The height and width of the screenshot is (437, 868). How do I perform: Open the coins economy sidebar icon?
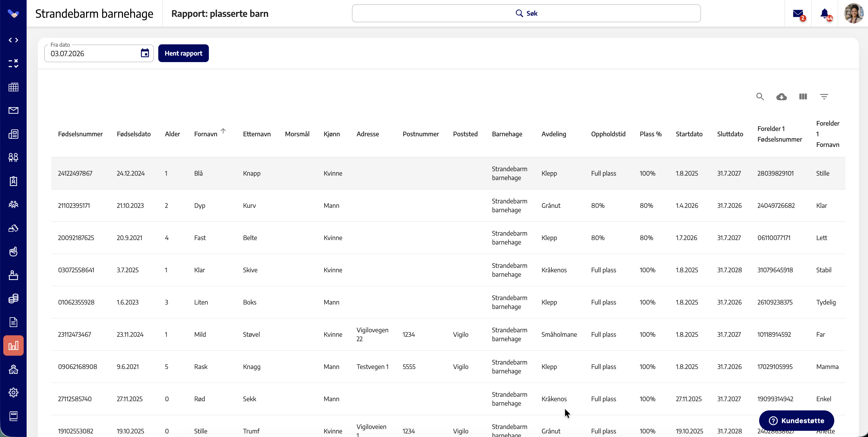[14, 298]
